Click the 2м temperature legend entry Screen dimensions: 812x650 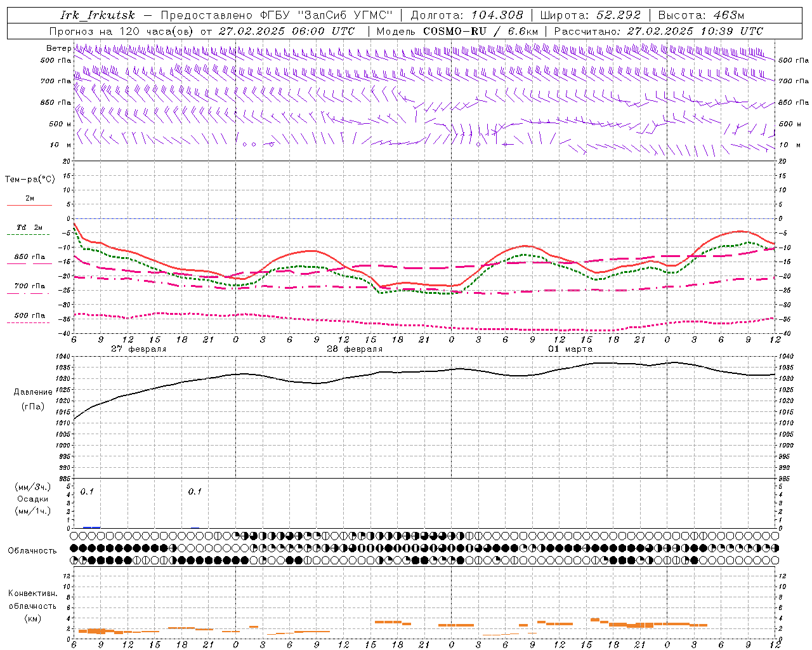30,198
